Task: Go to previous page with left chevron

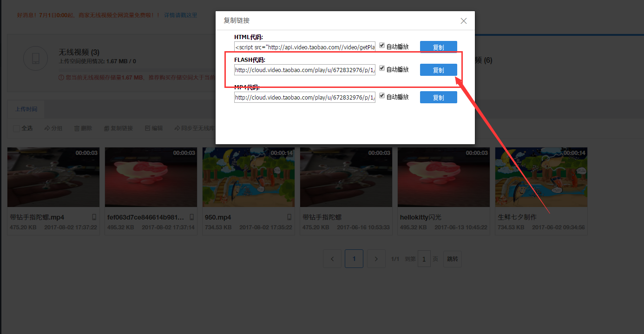Action: (x=332, y=259)
